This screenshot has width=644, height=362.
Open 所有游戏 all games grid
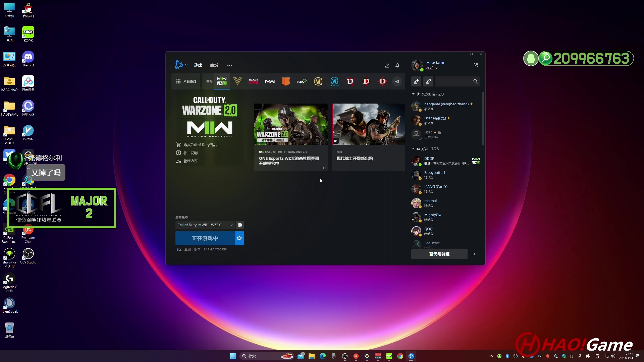186,81
